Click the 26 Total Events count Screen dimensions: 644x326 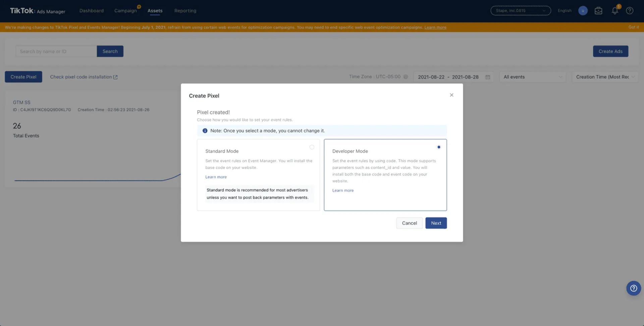click(x=17, y=126)
